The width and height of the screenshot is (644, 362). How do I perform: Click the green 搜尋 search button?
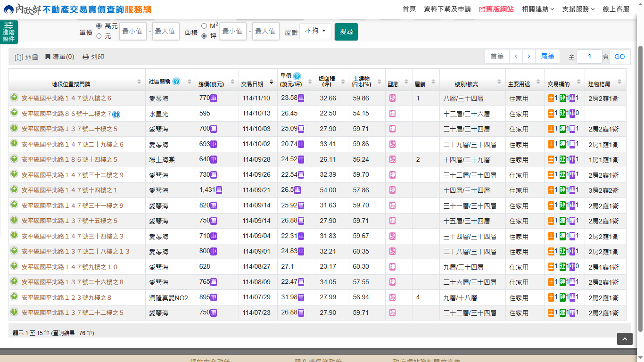pyautogui.click(x=346, y=32)
